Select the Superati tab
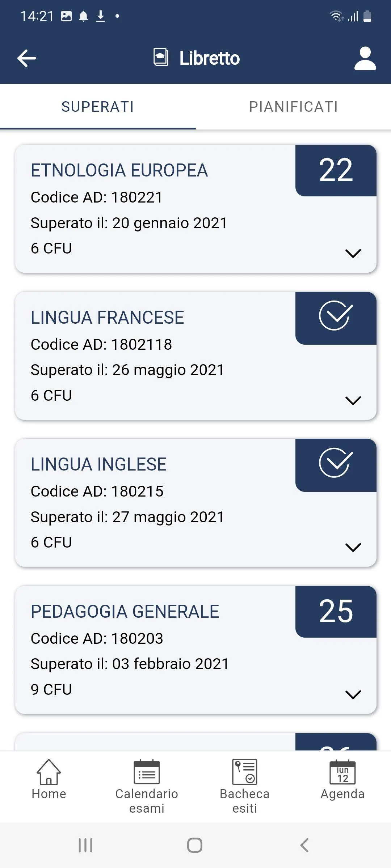This screenshot has height=868, width=391. click(98, 107)
